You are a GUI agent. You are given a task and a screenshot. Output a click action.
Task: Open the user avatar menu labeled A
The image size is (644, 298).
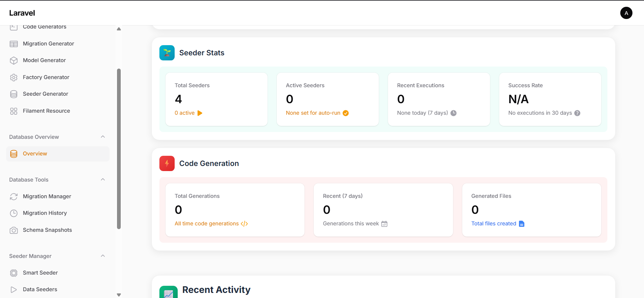pos(626,13)
